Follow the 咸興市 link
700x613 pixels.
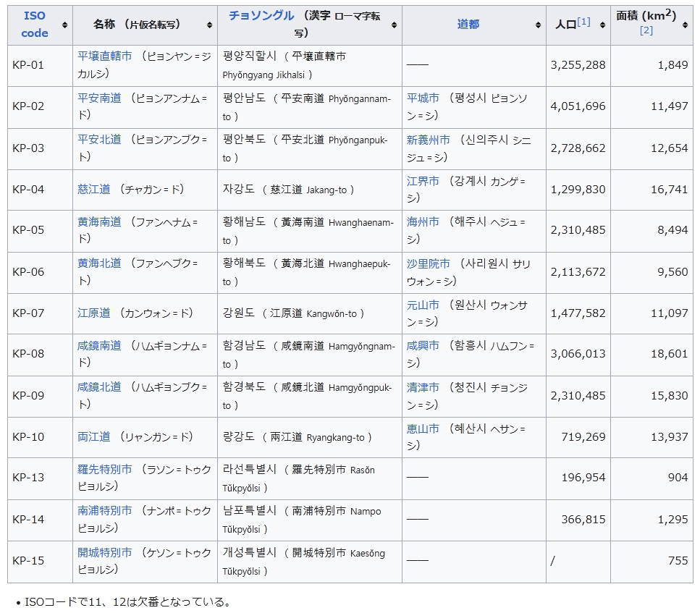[x=423, y=346]
